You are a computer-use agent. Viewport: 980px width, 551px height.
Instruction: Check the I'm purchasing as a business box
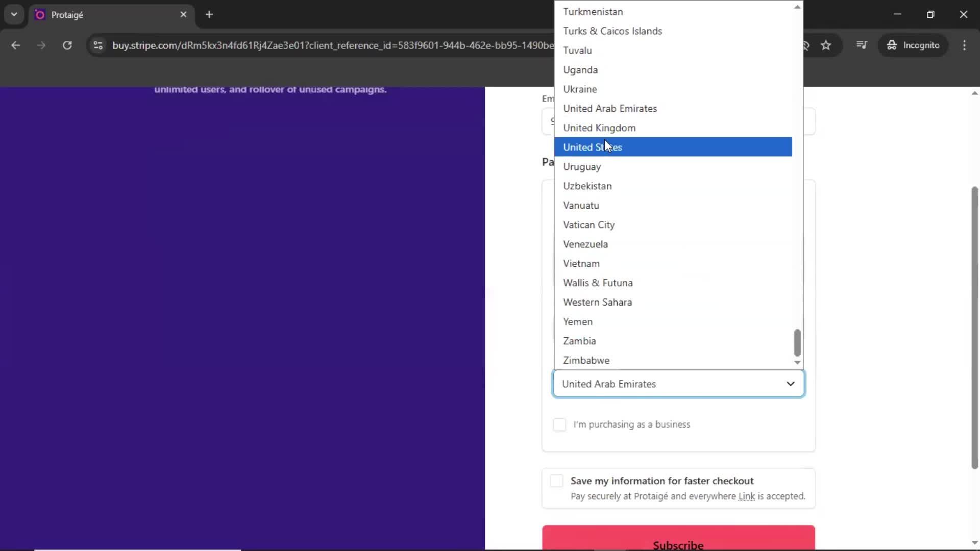pos(559,424)
